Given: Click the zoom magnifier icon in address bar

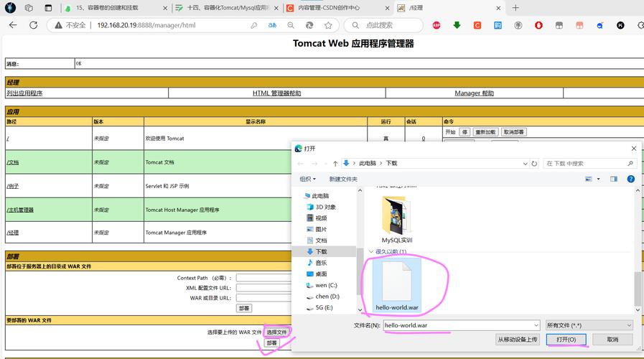Looking at the screenshot, I should [x=291, y=25].
